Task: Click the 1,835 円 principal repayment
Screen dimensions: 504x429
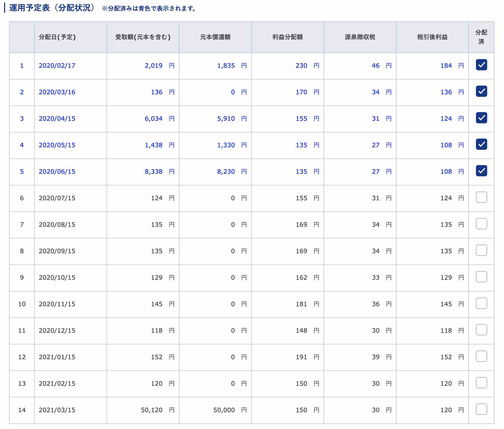Action: coord(232,66)
